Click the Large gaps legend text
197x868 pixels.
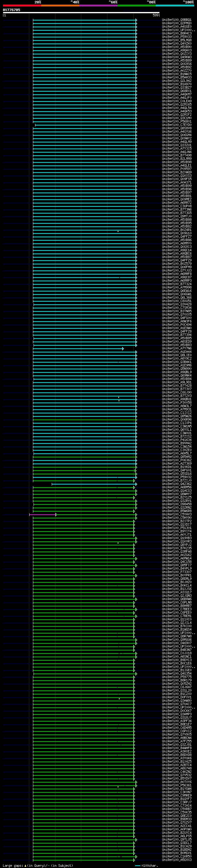pos(38,865)
